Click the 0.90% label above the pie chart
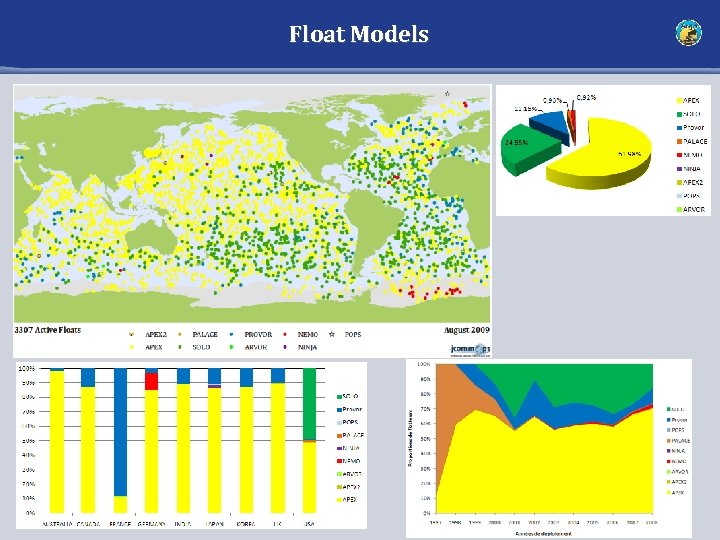720x540 pixels. click(552, 100)
